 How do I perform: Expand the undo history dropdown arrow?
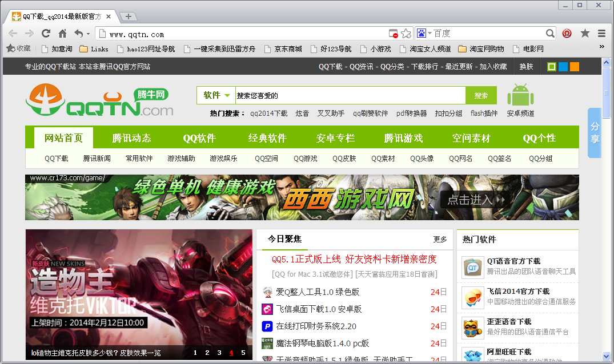pos(88,34)
